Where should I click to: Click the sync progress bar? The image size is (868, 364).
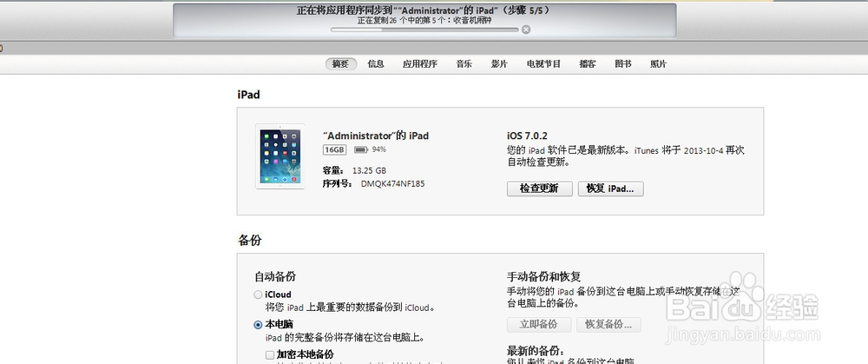[x=424, y=30]
